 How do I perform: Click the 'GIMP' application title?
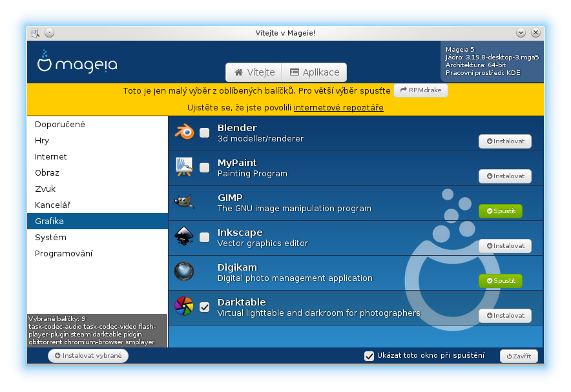pyautogui.click(x=230, y=198)
